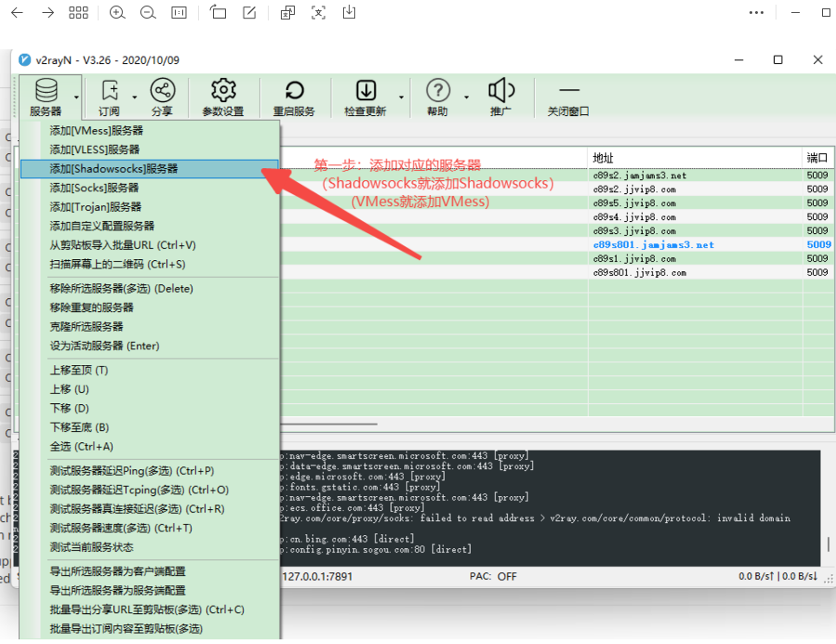The height and width of the screenshot is (644, 836).
Task: Click the log panel vertical scrollbar
Action: (x=828, y=544)
